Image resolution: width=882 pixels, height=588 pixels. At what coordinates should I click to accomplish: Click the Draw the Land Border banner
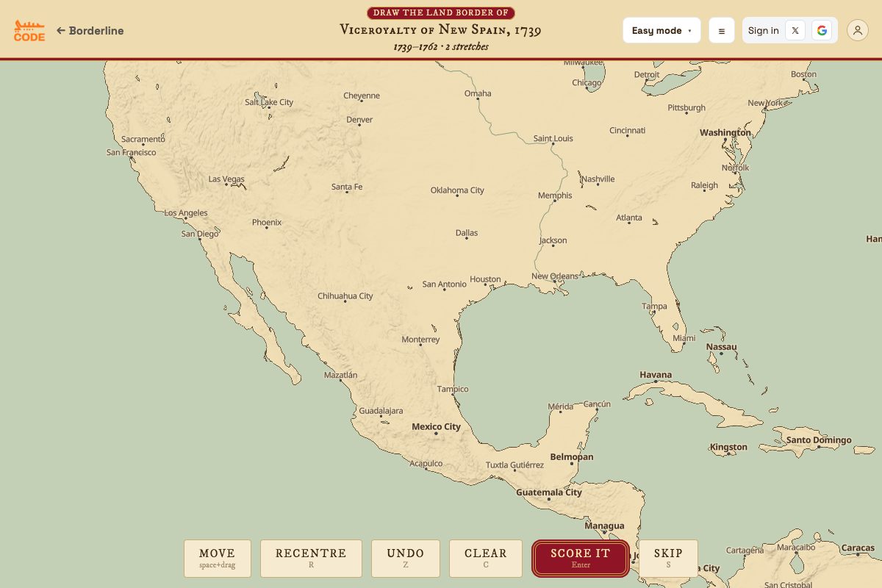point(441,12)
